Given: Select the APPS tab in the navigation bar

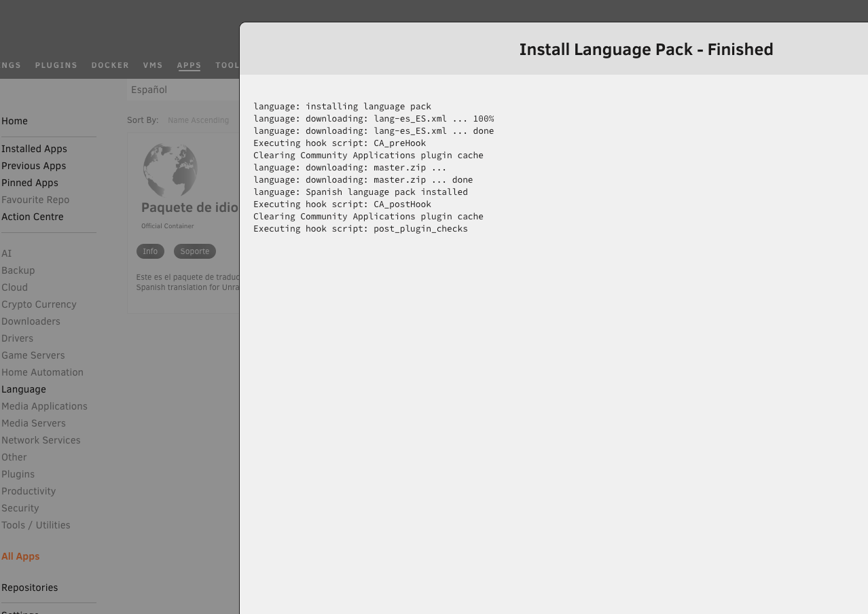Looking at the screenshot, I should point(189,65).
